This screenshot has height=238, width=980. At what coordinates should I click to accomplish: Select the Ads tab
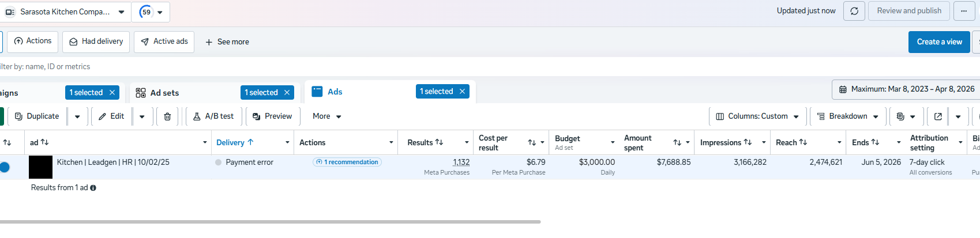(335, 92)
